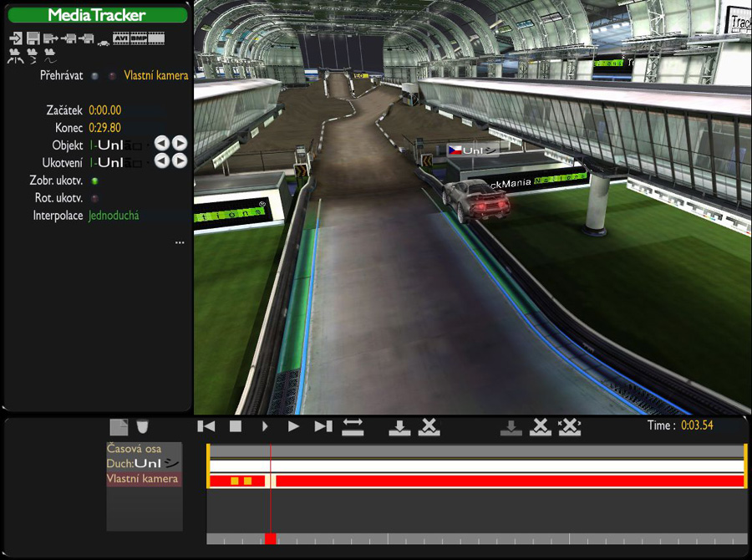This screenshot has height=560, width=752.
Task: Select next Ukotvení with right arrow
Action: 180,160
